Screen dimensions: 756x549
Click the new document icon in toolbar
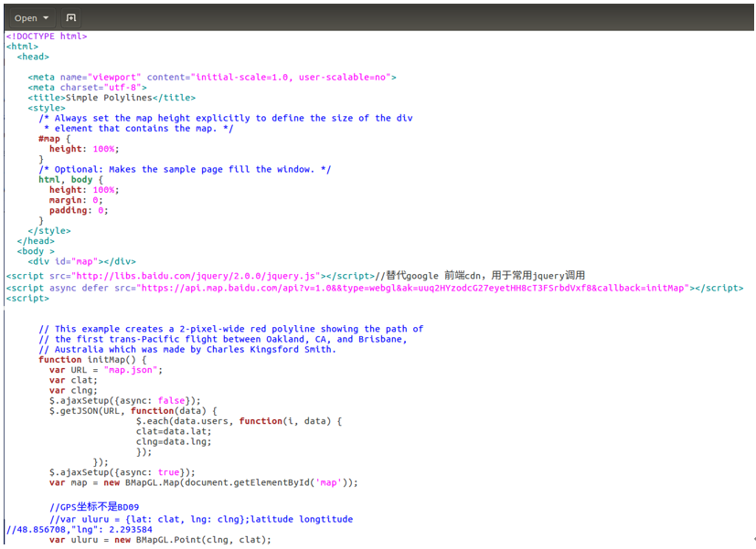pos(71,18)
